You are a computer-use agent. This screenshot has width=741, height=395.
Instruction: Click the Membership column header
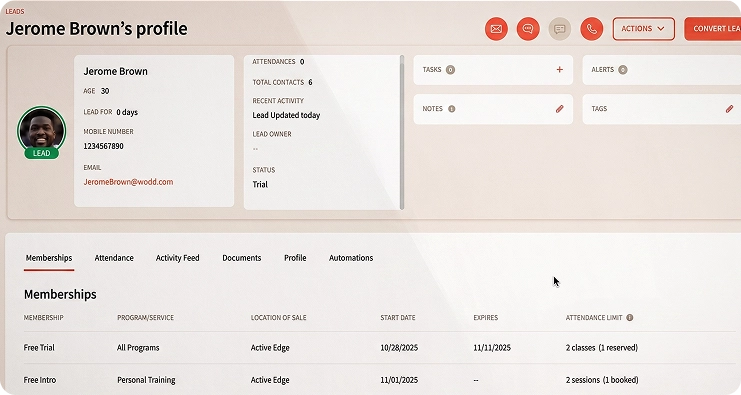tap(43, 318)
